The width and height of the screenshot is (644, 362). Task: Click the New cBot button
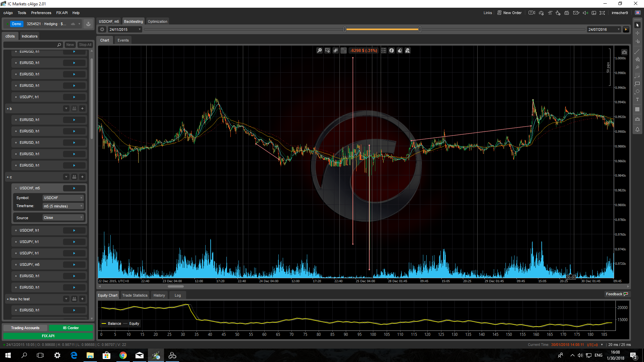point(70,45)
